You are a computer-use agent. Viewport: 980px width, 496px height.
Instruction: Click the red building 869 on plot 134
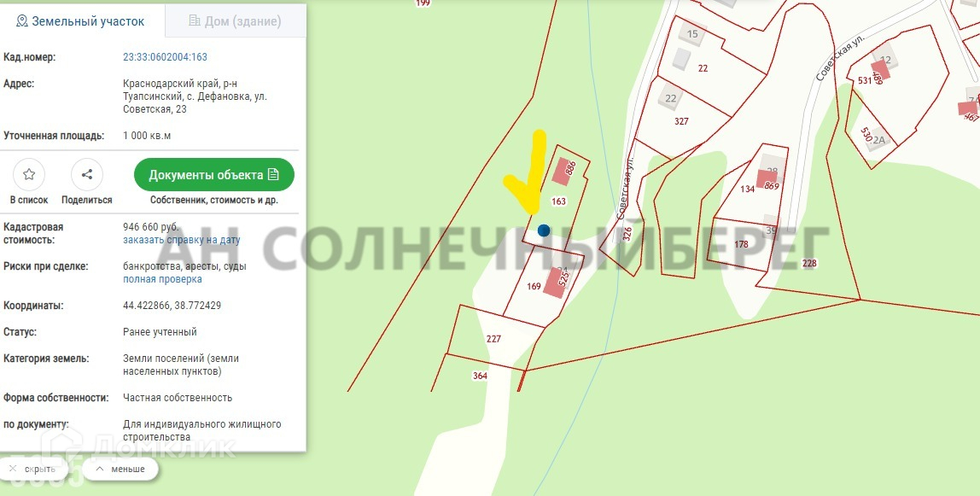(767, 179)
